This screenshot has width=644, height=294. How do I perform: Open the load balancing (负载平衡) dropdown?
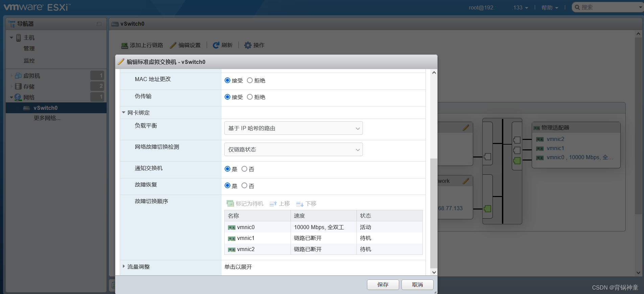293,128
